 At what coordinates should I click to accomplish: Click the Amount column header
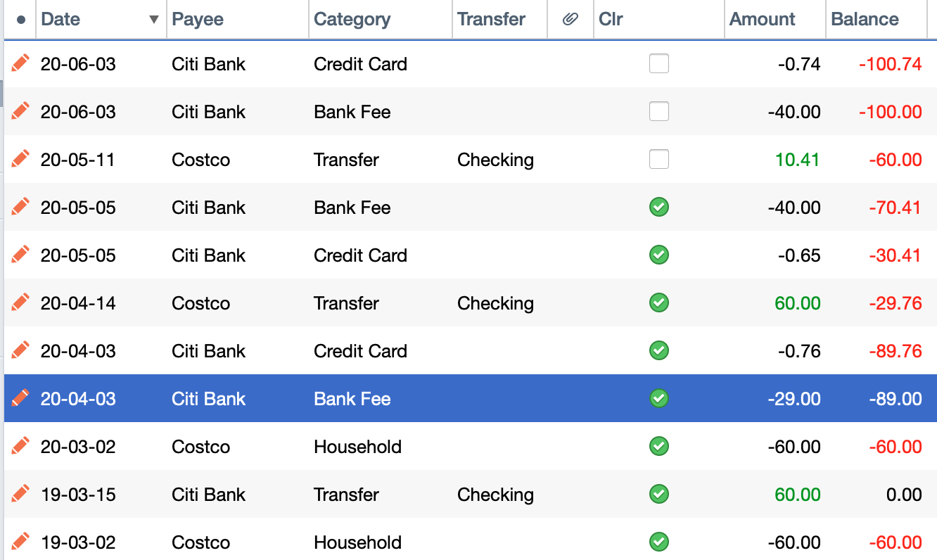click(x=763, y=20)
